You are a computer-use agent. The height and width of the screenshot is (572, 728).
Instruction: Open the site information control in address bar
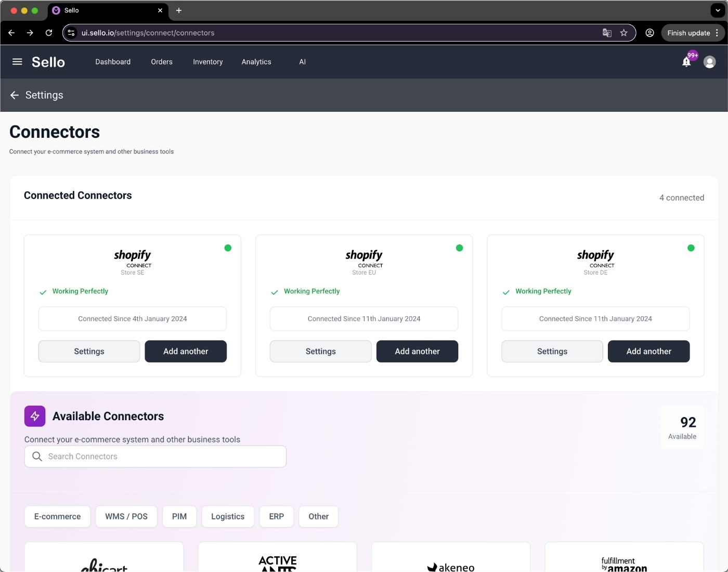(x=71, y=32)
